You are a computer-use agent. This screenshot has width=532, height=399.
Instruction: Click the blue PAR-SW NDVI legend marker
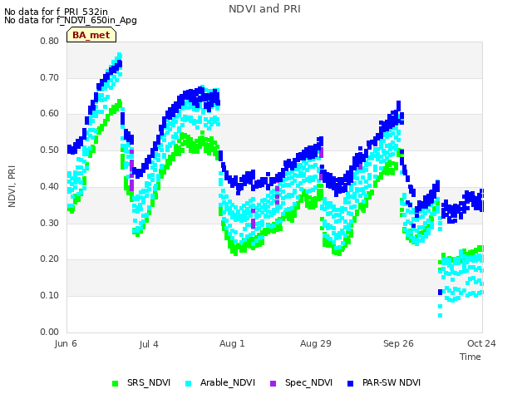tap(351, 383)
